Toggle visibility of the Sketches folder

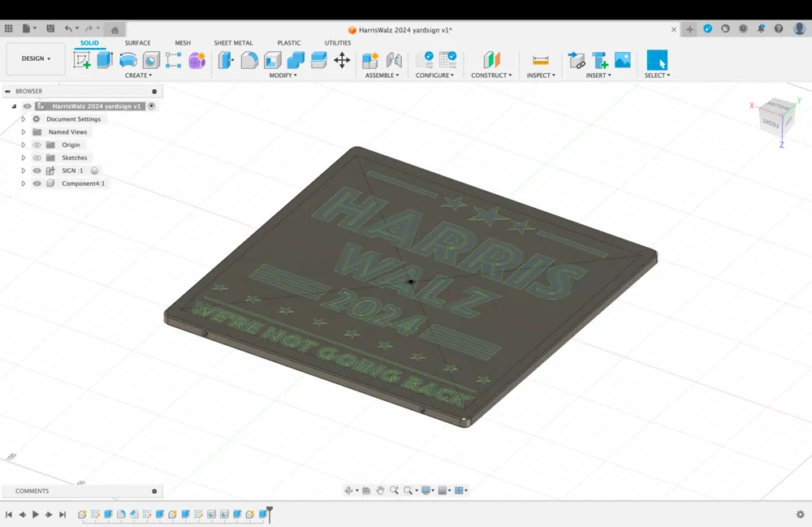pos(37,158)
